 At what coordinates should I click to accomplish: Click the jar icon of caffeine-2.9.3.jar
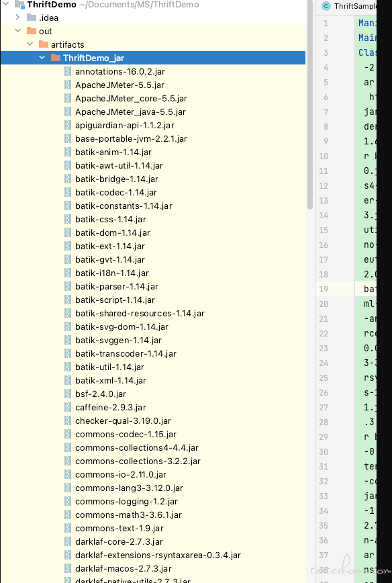pyautogui.click(x=68, y=407)
